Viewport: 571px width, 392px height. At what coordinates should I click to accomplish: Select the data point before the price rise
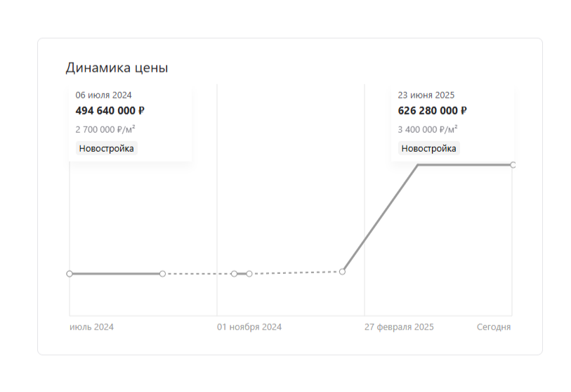342,271
